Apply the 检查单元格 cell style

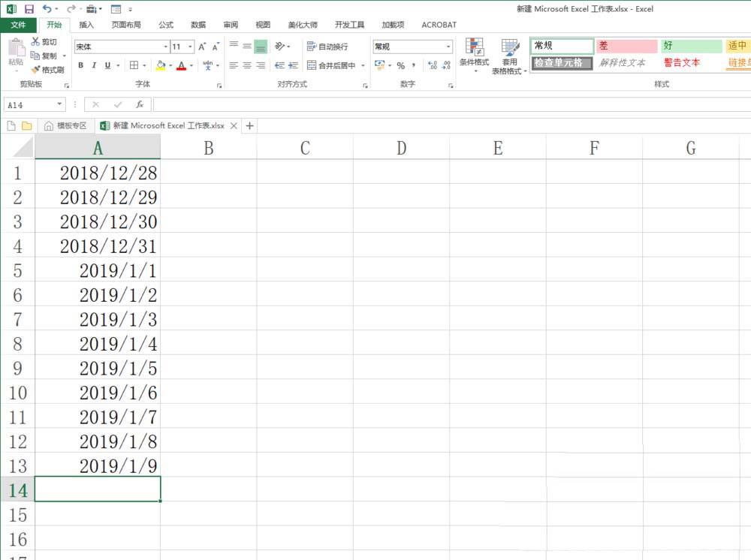click(x=561, y=63)
